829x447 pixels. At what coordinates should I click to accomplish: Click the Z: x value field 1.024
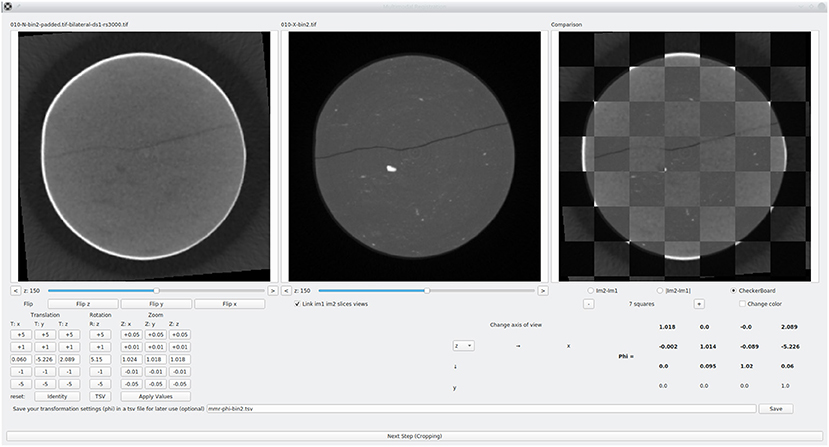132,360
